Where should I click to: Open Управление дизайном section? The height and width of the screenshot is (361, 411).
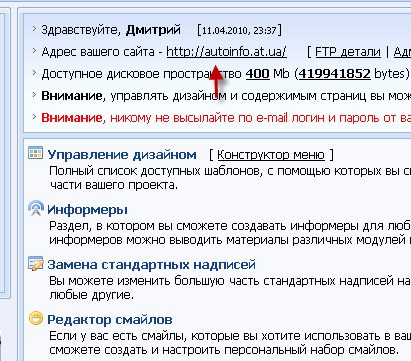(122, 155)
